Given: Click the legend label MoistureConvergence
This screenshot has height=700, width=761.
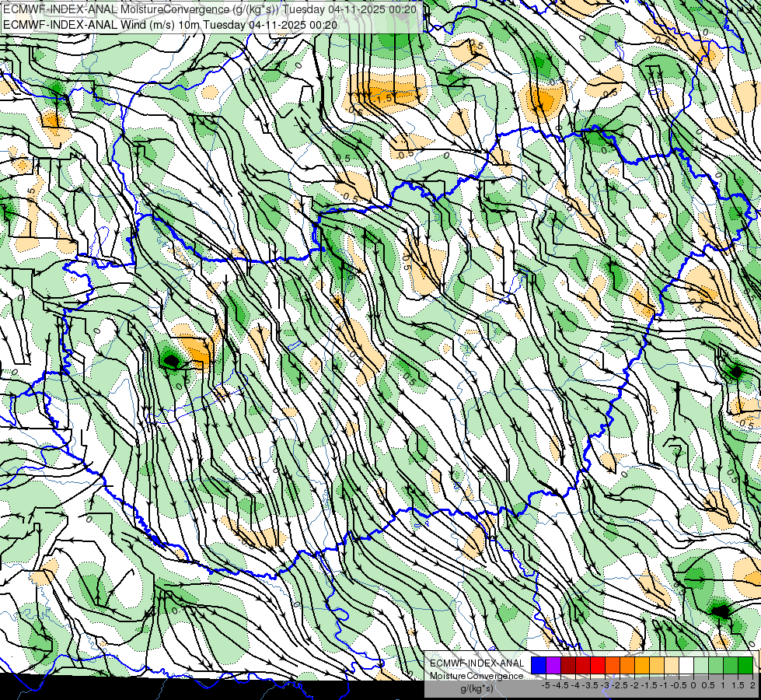Looking at the screenshot, I should (476, 676).
